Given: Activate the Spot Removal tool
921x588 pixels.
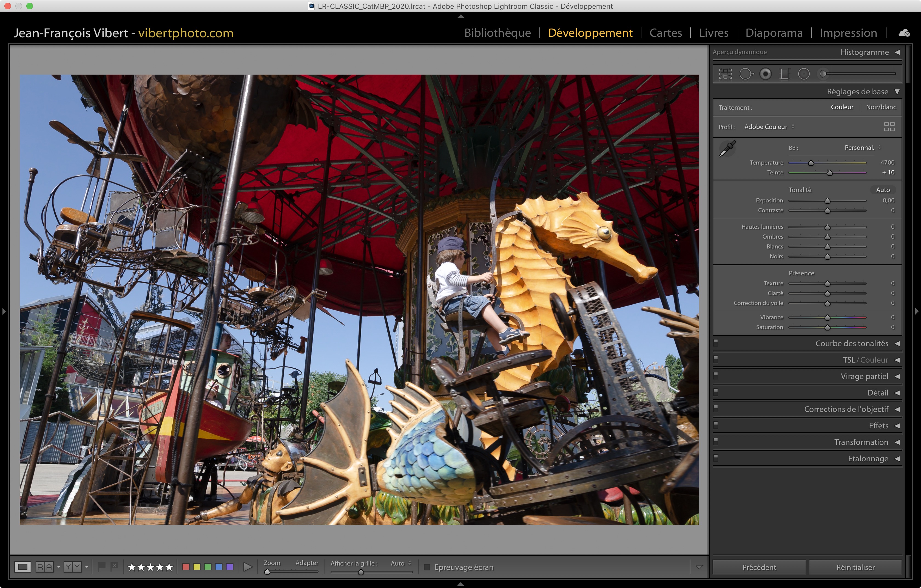Looking at the screenshot, I should (746, 74).
